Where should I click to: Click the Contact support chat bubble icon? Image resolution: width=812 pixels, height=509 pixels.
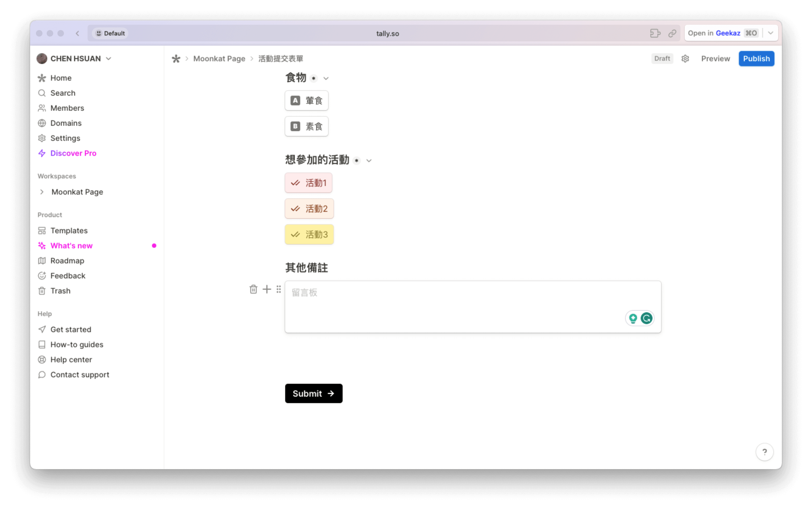click(x=42, y=375)
